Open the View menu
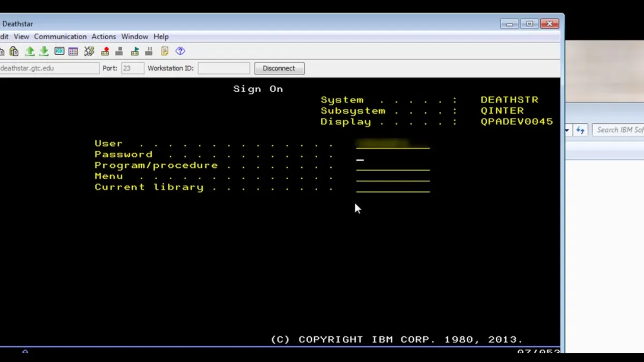This screenshot has height=362, width=644. [x=21, y=36]
